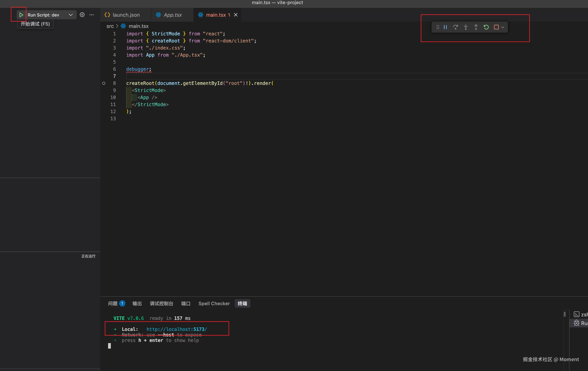Viewport: 588px width, 371px height.
Task: Click the Step Out debug icon
Action: click(x=476, y=27)
